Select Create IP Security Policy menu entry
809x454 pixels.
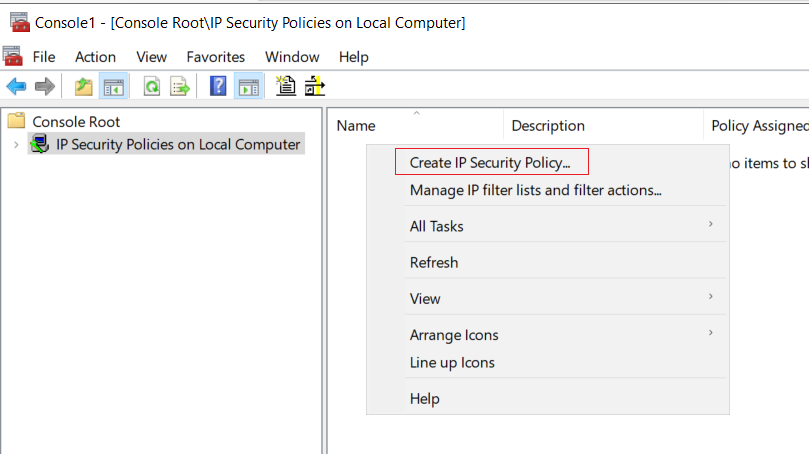[491, 162]
